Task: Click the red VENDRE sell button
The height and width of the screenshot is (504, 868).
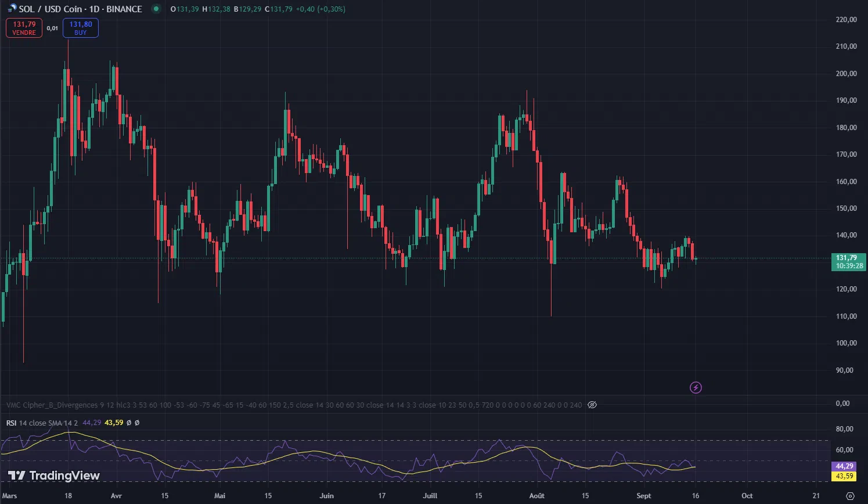Action: click(x=24, y=28)
